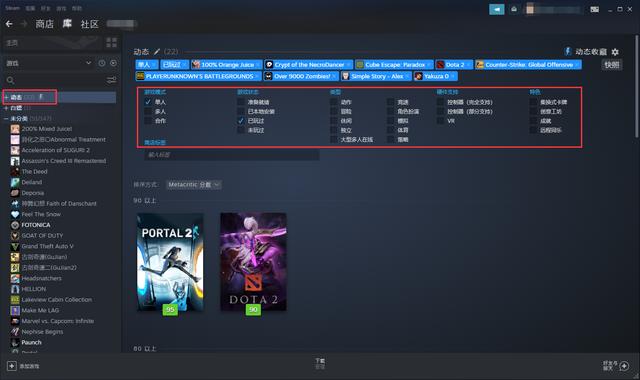
Task: Uncheck the 单人 single-player checkbox
Action: click(148, 102)
